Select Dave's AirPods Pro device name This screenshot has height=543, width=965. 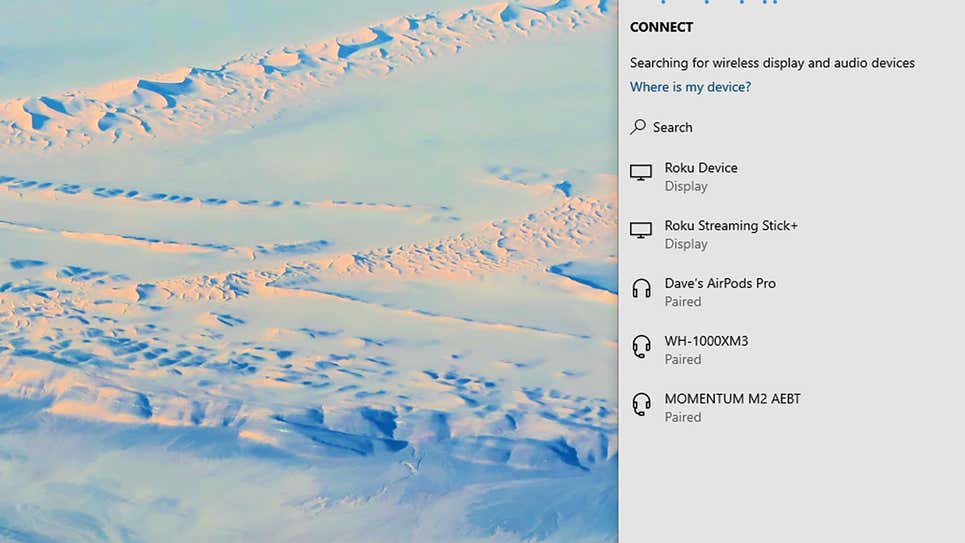(720, 283)
